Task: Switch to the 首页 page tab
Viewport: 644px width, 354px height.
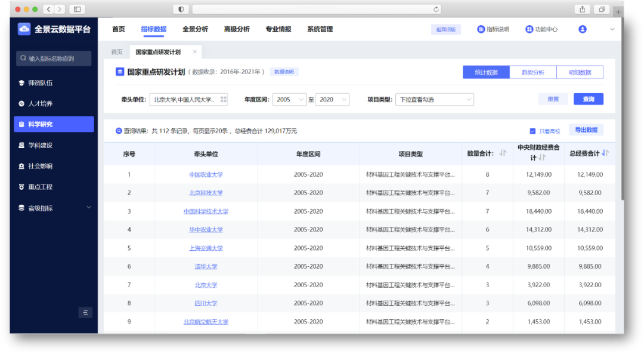Action: coord(117,52)
